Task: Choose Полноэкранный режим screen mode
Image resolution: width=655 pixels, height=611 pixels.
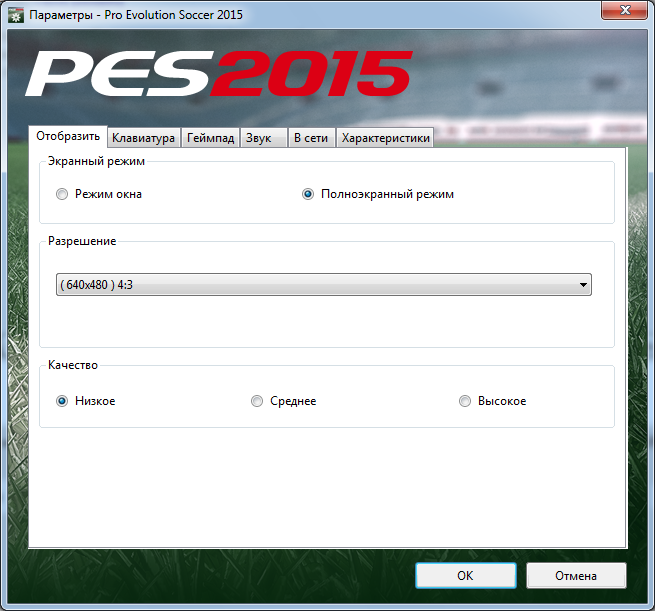Action: tap(309, 194)
